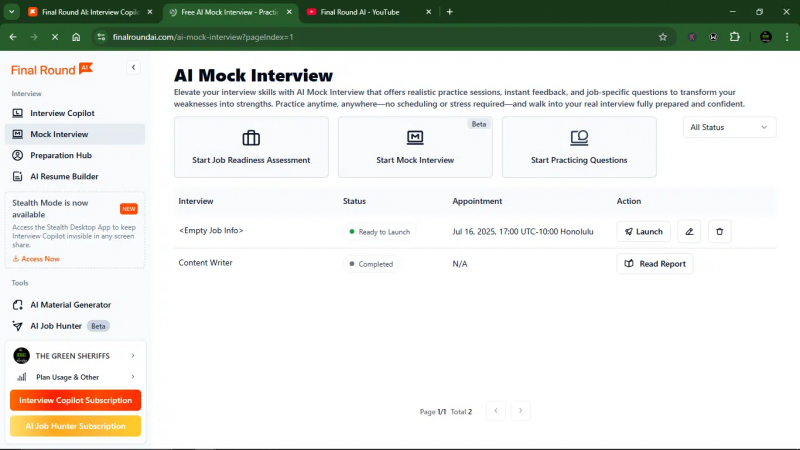Viewport: 800px width, 450px height.
Task: Switch to the Final Round AI YouTube tab
Action: click(x=362, y=12)
